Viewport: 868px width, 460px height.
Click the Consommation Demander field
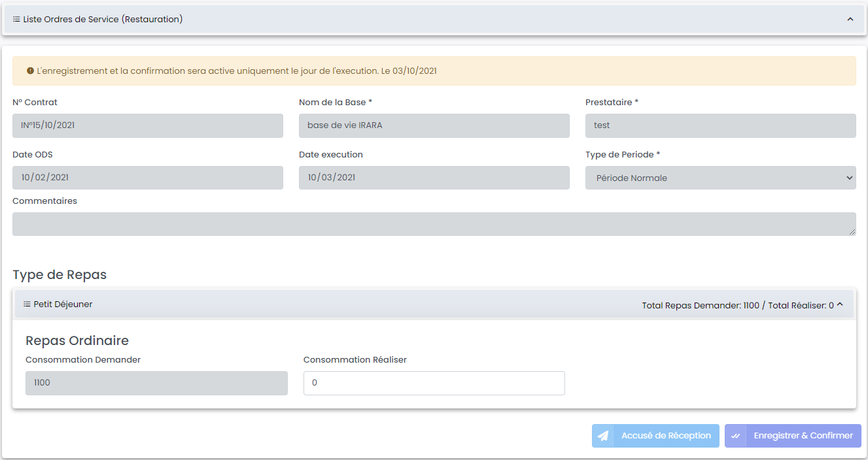[x=156, y=383]
